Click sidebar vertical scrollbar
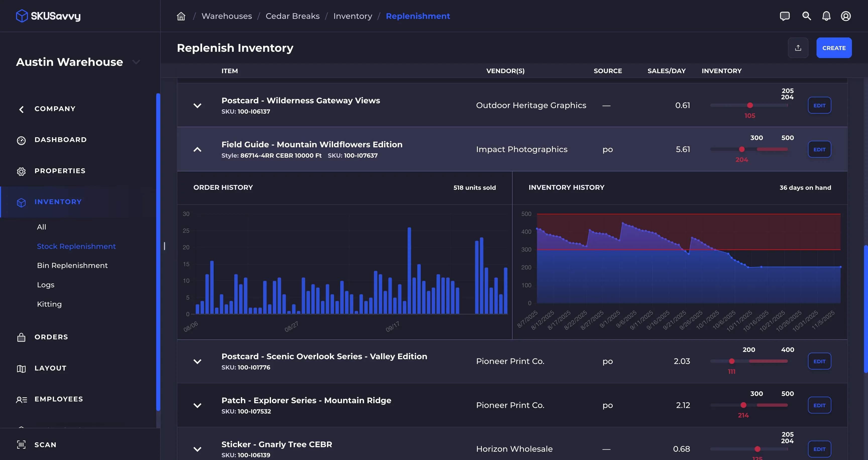Viewport: 868px width, 460px height. click(158, 252)
